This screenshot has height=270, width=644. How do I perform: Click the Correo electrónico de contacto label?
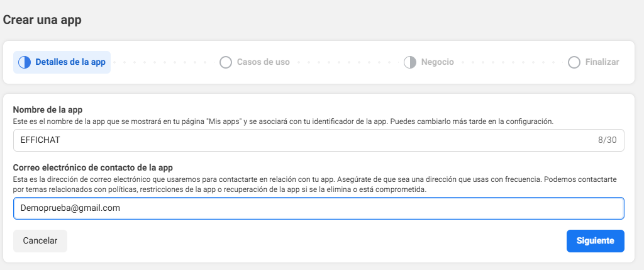pos(92,167)
